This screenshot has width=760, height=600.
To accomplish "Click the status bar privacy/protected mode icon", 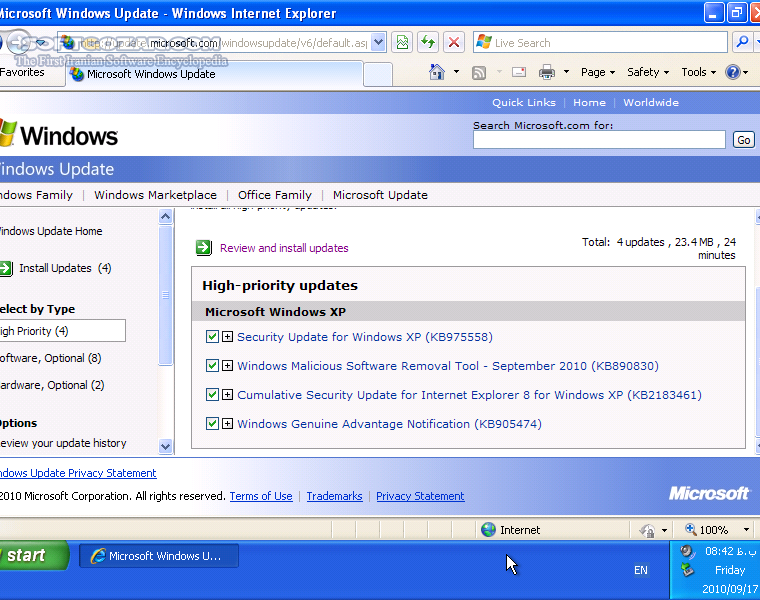I will click(647, 530).
